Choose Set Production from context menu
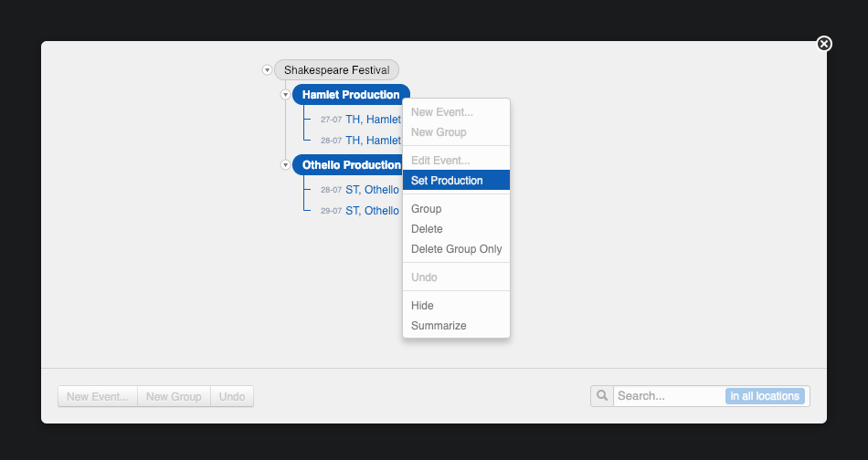 447,181
